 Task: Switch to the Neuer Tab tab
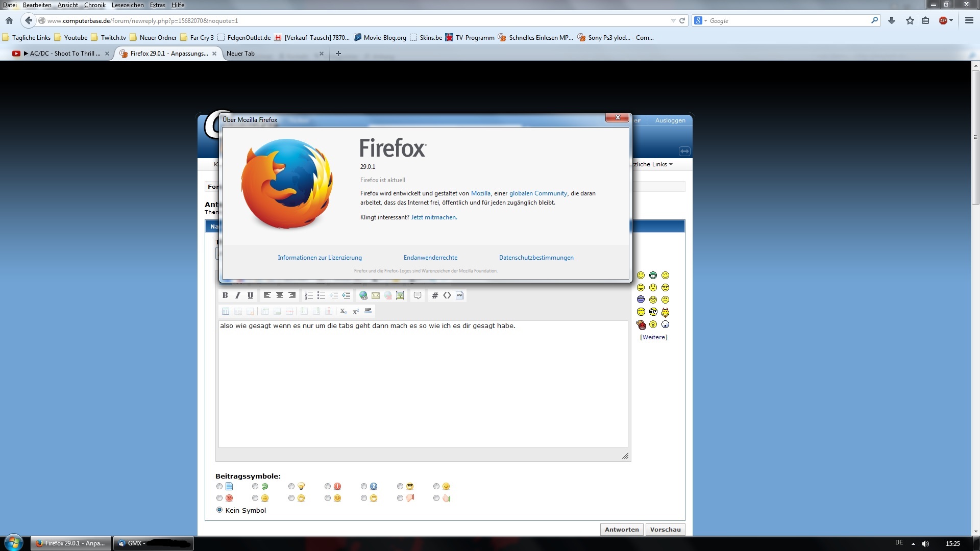click(241, 54)
